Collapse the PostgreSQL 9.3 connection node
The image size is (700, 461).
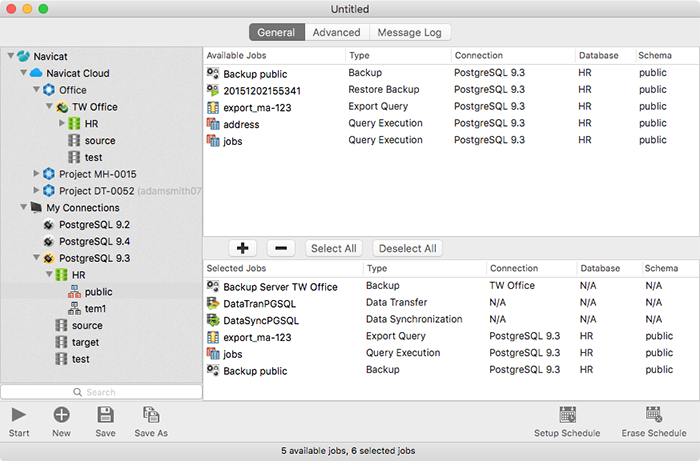37,257
